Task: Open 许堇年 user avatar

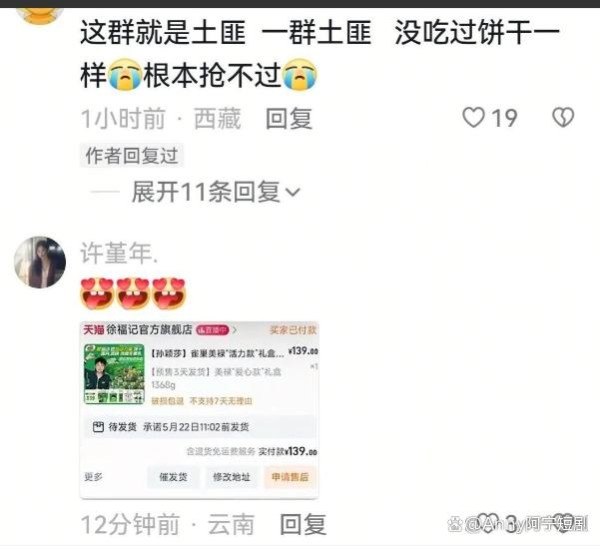Action: 40,262
